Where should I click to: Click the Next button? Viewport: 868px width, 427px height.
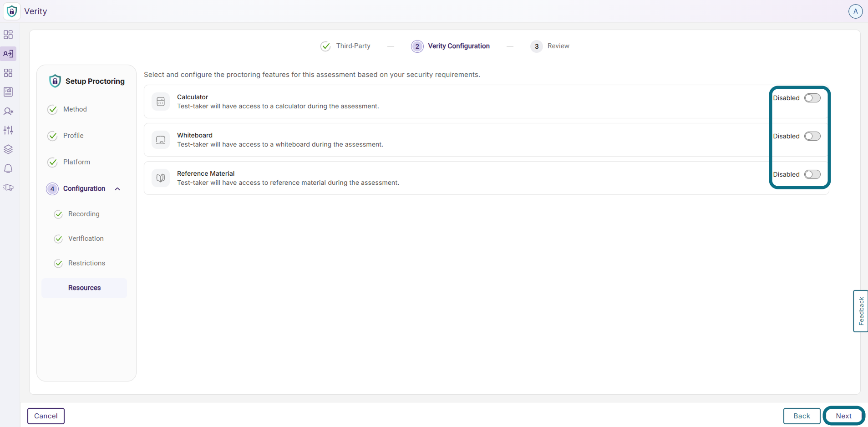click(x=843, y=416)
